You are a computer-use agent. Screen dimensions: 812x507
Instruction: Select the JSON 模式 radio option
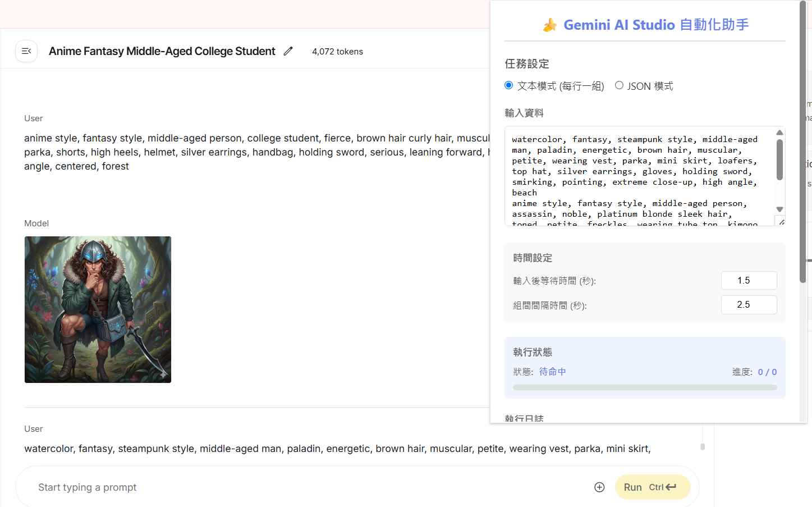click(619, 85)
